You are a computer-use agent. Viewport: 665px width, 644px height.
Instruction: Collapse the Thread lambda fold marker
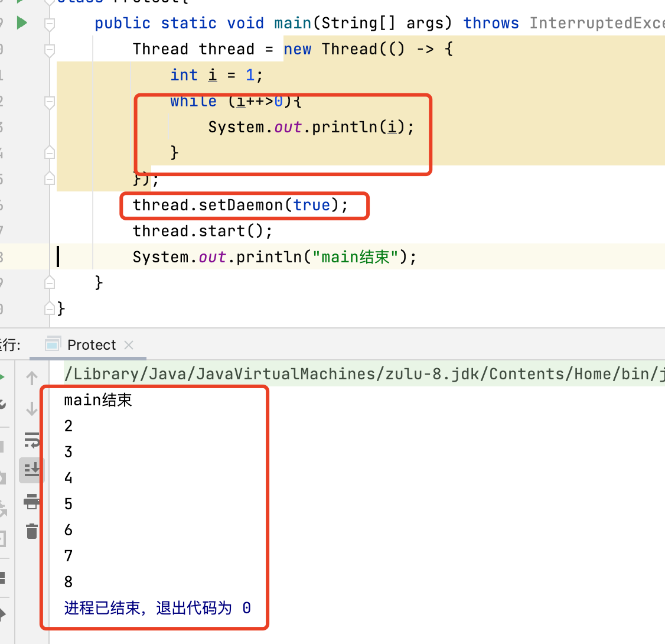tap(50, 50)
